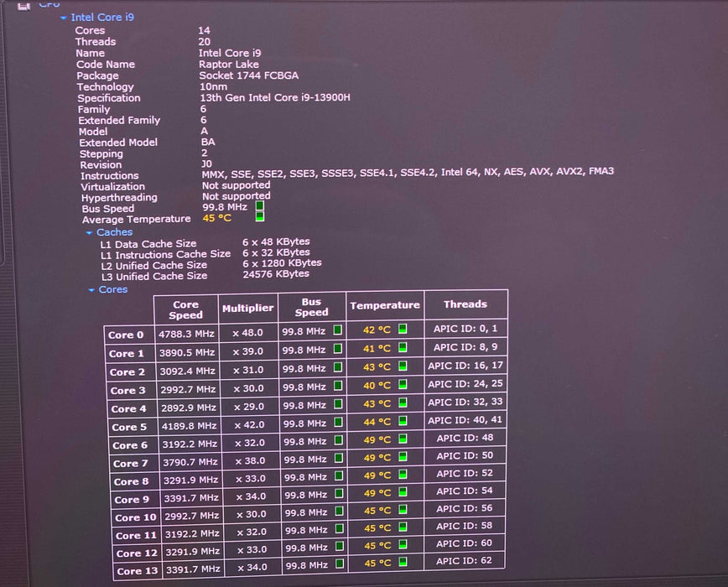The image size is (728, 587).
Task: Click the APIC ID: 48 threads cell
Action: coord(465,438)
